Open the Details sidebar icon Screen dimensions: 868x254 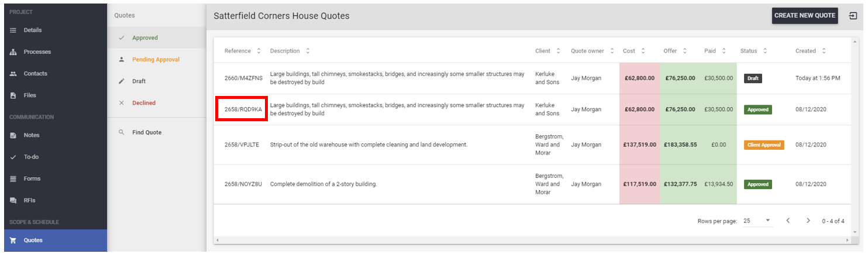pos(13,30)
